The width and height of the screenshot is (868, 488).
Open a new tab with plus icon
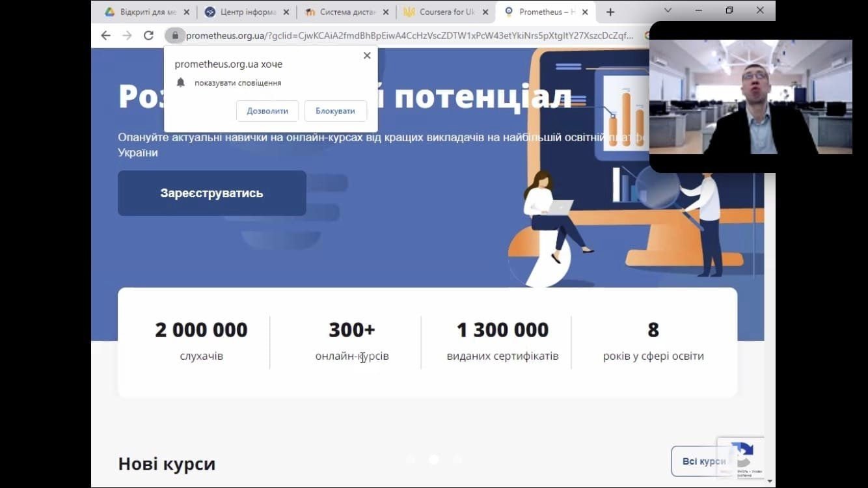click(x=610, y=12)
